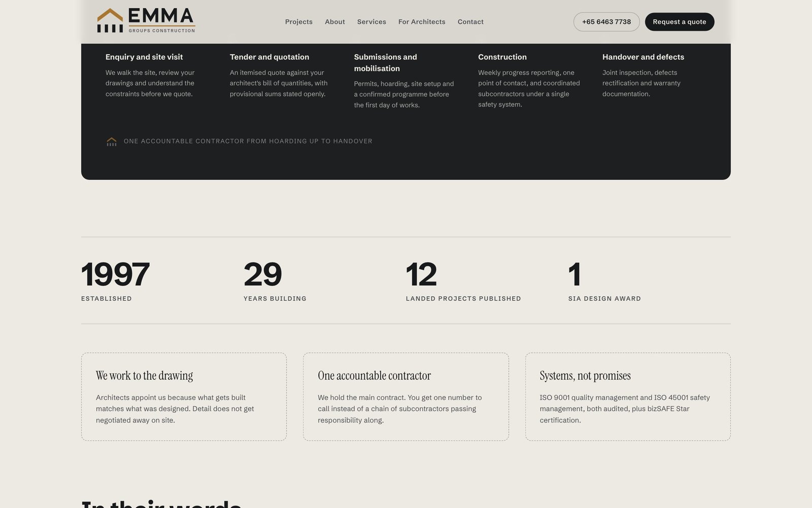
Task: Click the ESTABLISHED label
Action: 107,299
